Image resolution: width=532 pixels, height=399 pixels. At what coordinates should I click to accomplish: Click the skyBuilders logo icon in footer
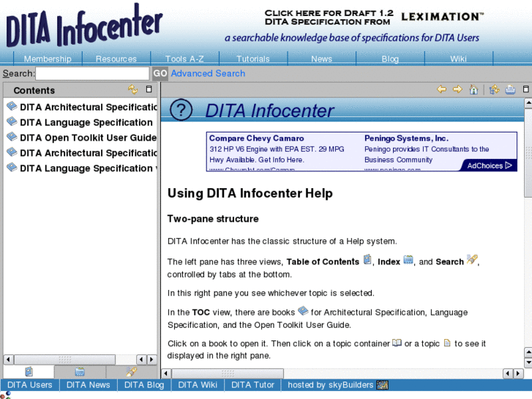[383, 385]
